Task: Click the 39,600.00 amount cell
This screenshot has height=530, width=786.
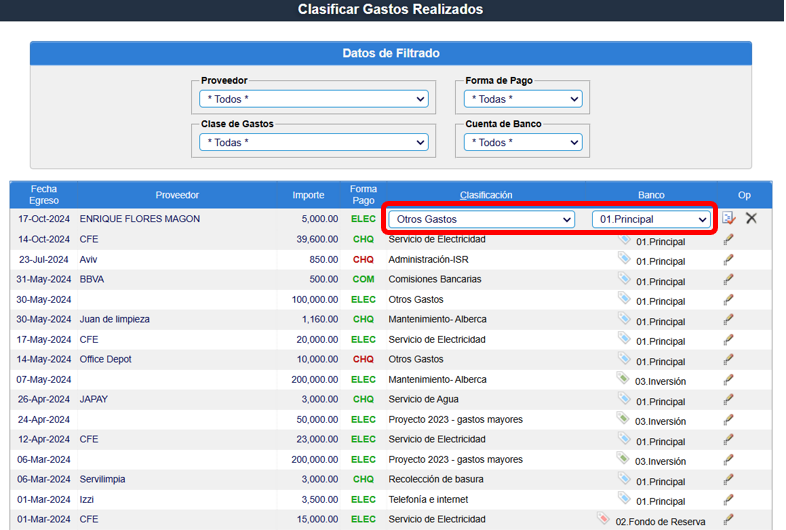Action: coord(317,239)
